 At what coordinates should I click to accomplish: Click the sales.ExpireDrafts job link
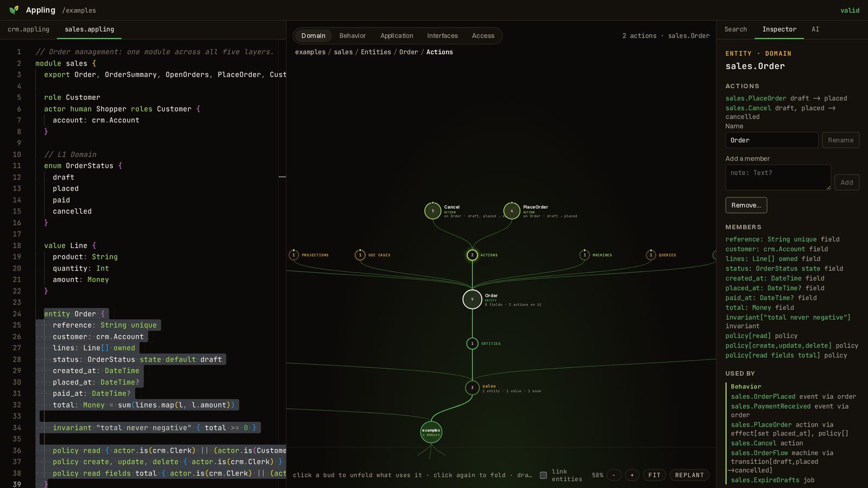[x=765, y=480]
